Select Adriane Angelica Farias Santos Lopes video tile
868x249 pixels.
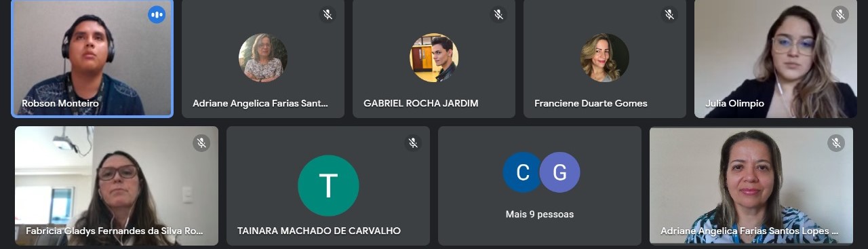click(751, 186)
